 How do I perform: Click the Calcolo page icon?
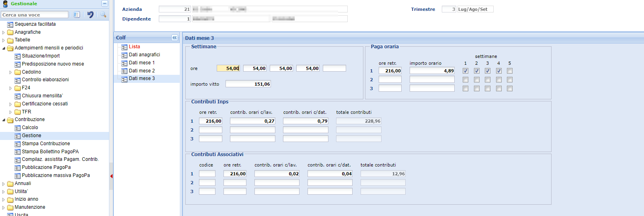pyautogui.click(x=18, y=128)
